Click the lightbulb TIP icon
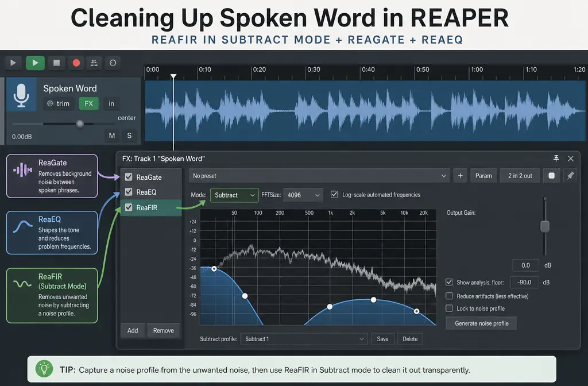This screenshot has width=588, height=386. [x=44, y=369]
